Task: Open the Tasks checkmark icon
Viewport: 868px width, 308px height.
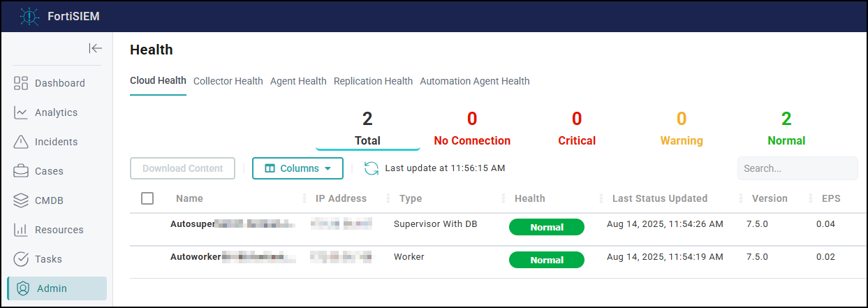Action: click(21, 259)
